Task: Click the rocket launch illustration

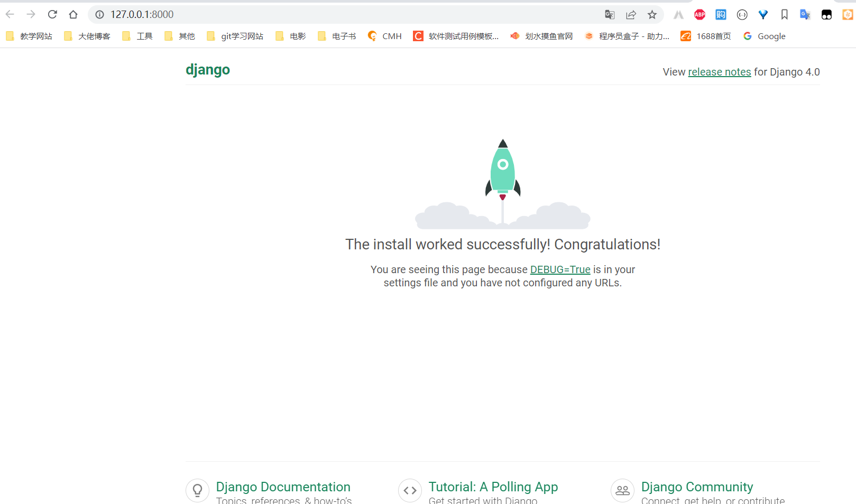Action: (x=503, y=184)
